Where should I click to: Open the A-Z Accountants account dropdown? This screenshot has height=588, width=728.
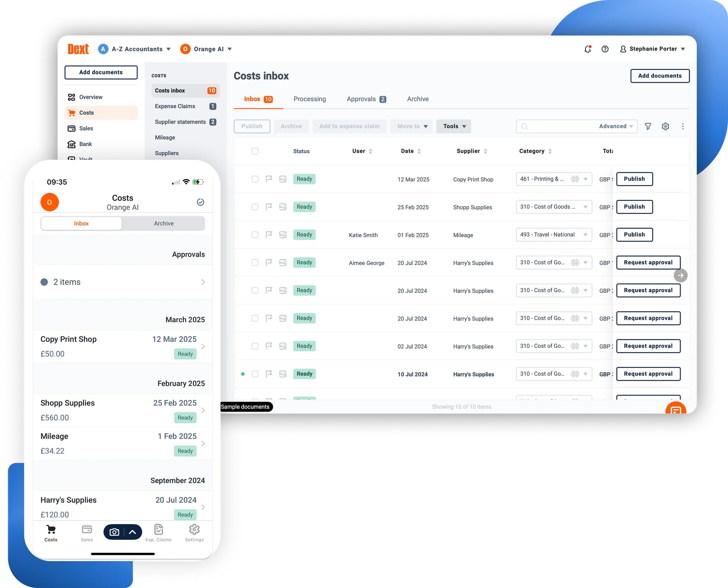[x=134, y=49]
